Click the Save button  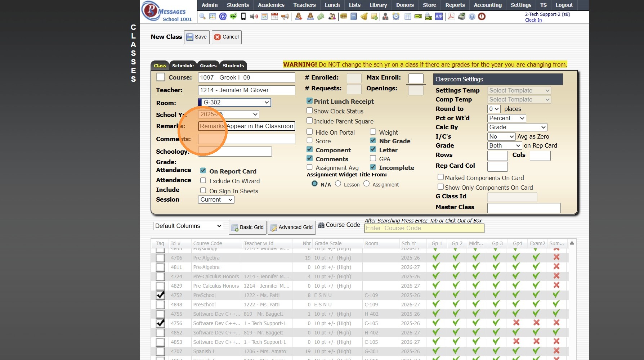pyautogui.click(x=197, y=37)
